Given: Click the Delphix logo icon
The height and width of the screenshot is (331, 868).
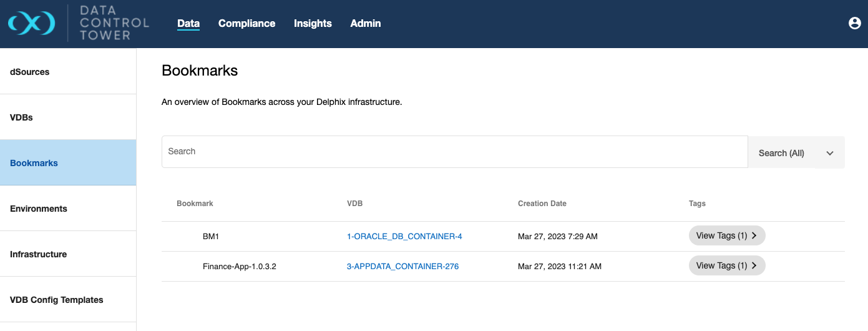Looking at the screenshot, I should (x=31, y=24).
